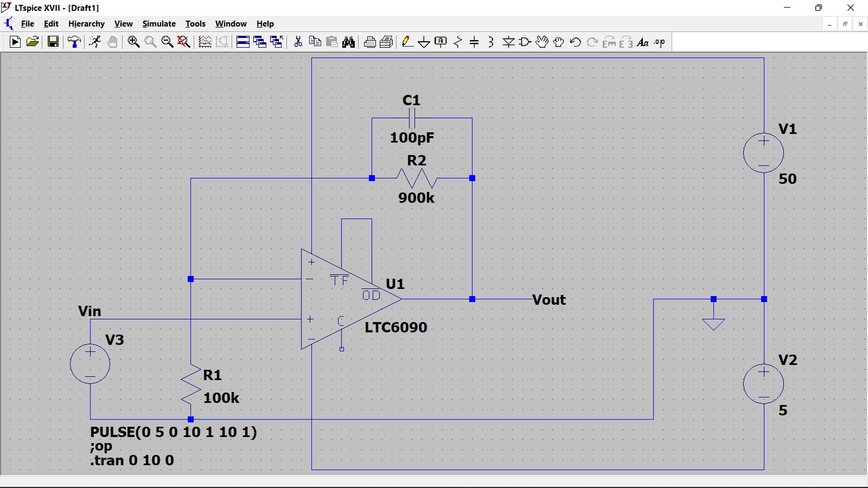Click the LTC6090 op-amp label
Screen dimensions: 868x488
pyautogui.click(x=396, y=327)
